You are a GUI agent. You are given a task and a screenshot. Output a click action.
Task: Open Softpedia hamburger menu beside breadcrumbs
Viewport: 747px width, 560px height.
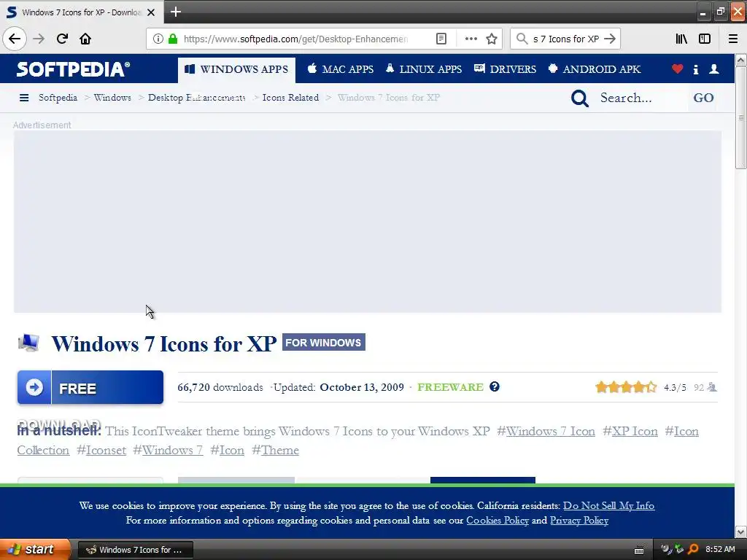[x=24, y=98]
